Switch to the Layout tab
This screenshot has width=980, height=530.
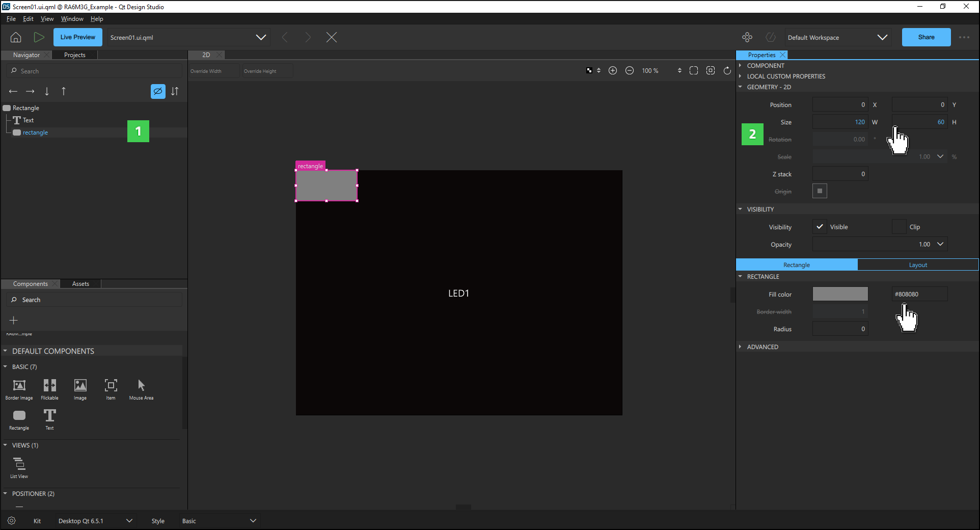pos(918,265)
